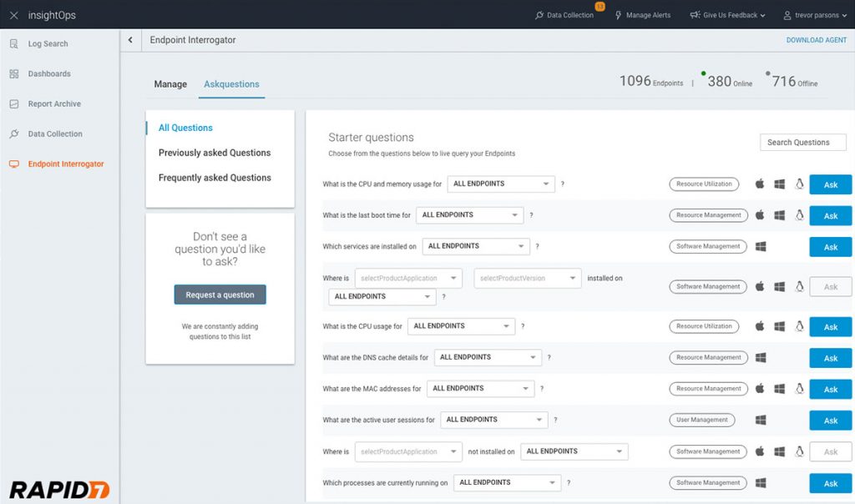Click the Windows icon in the running processes row

(761, 483)
